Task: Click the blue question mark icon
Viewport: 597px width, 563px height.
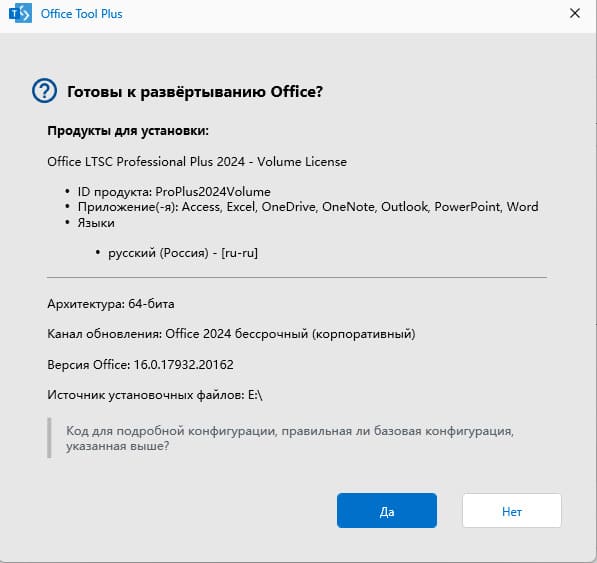Action: 45,91
